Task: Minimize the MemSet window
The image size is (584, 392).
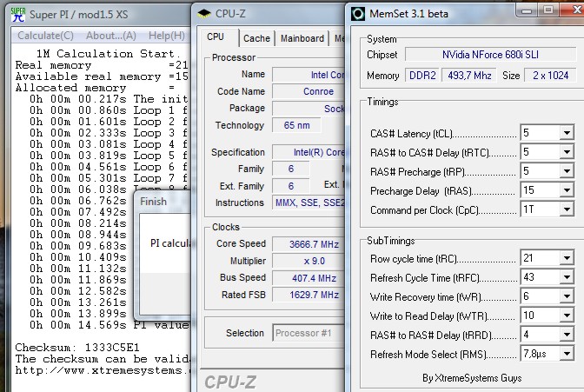Action: coord(527,10)
